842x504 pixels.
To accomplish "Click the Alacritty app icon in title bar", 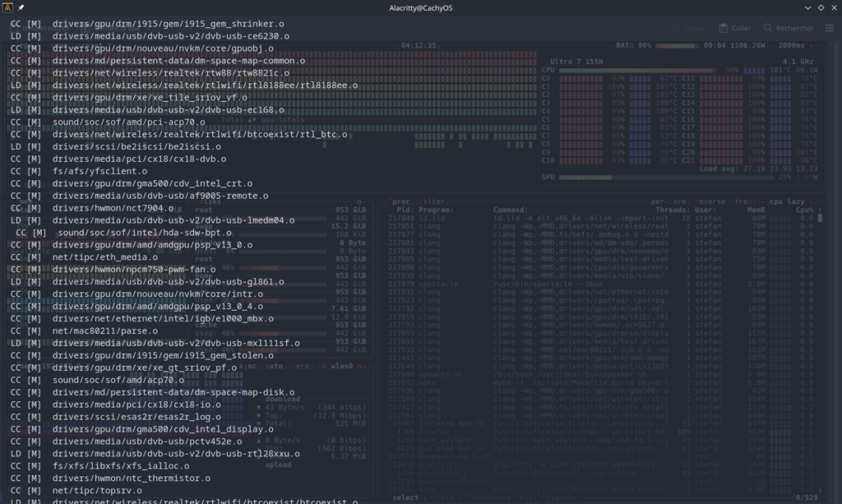I will pos(9,7).
